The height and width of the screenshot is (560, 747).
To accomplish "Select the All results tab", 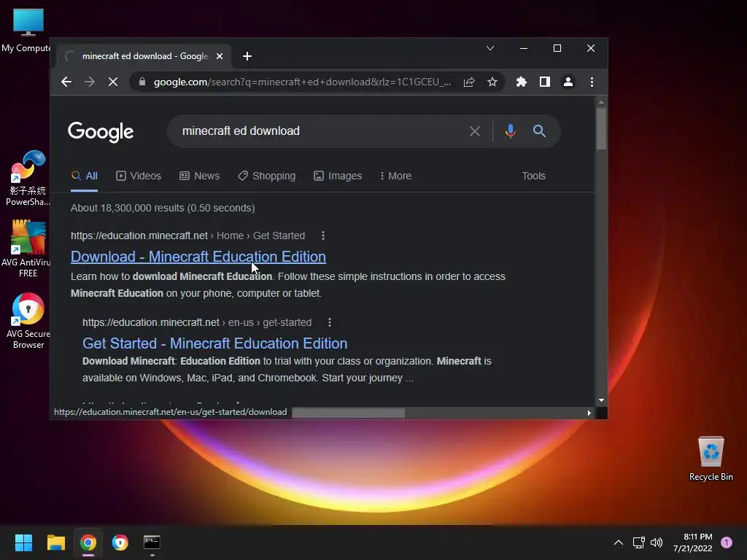I will [85, 176].
